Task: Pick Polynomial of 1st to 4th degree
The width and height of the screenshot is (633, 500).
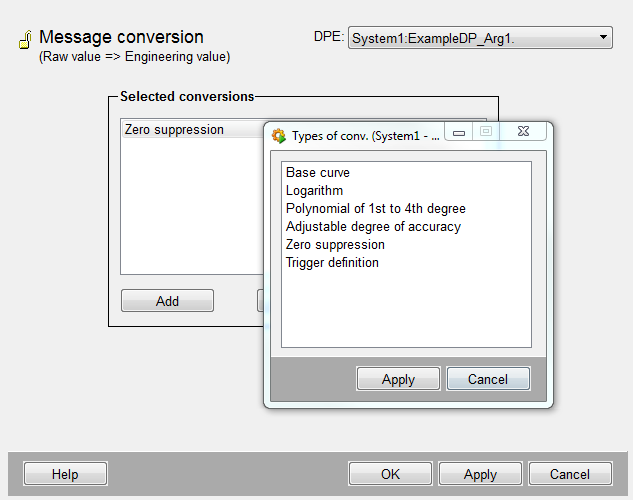Action: (x=376, y=209)
